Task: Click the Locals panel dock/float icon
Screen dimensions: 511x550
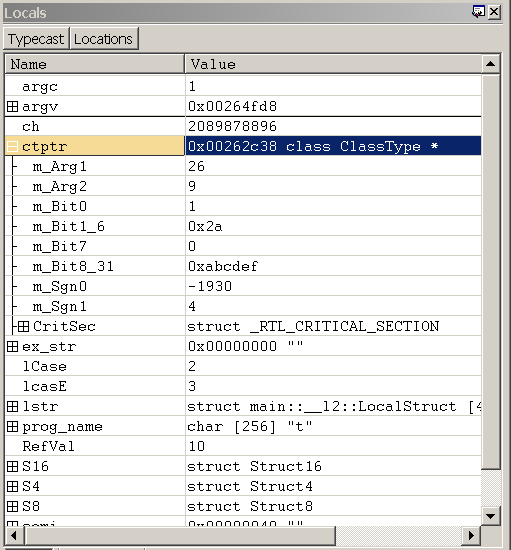Action: [x=478, y=12]
